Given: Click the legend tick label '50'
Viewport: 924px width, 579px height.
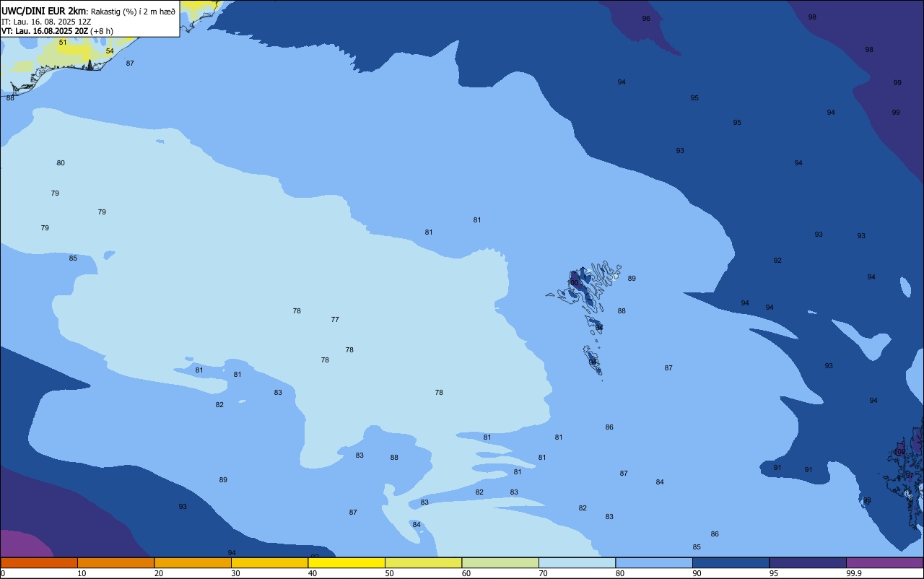Looking at the screenshot, I should (389, 573).
